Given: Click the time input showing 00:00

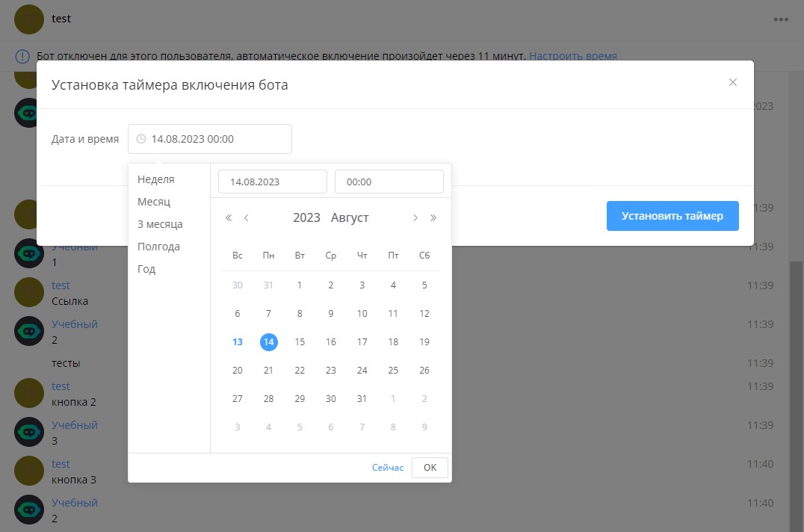Looking at the screenshot, I should 389,182.
